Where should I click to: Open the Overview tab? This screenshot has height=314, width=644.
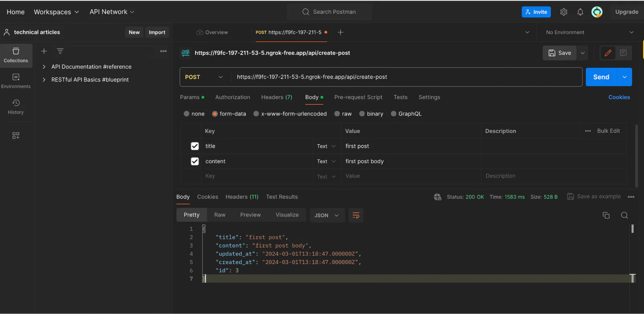[x=212, y=32]
